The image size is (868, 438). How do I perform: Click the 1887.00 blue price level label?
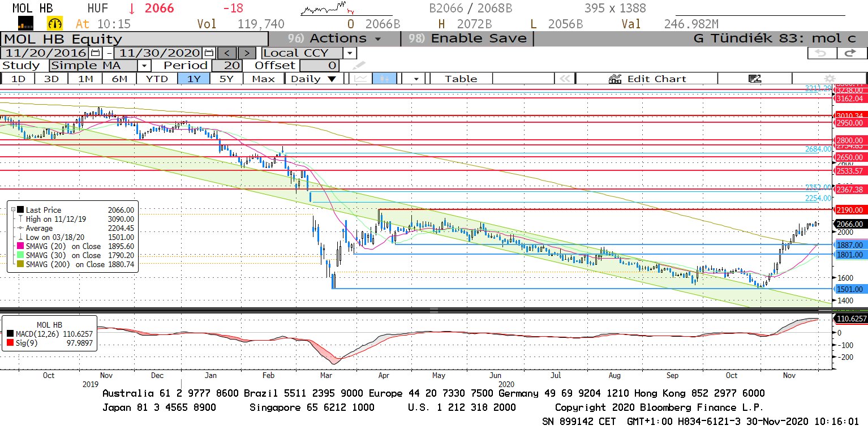849,245
